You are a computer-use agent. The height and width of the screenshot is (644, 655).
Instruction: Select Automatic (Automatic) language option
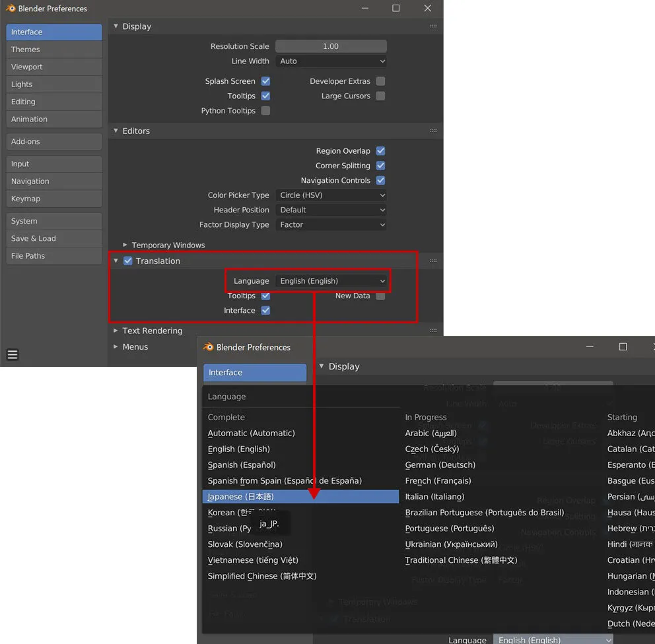[300, 434]
